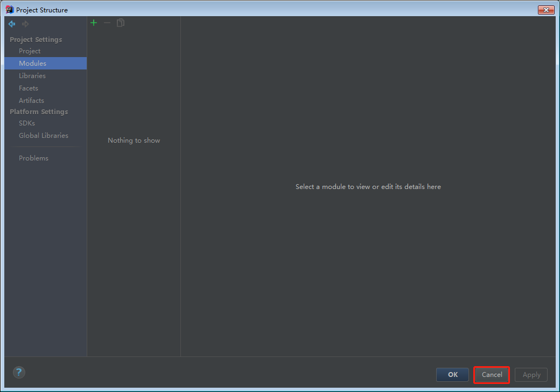Viewport: 560px width, 392px height.
Task: Click the empty 'Nothing to show' module list
Action: tap(134, 141)
